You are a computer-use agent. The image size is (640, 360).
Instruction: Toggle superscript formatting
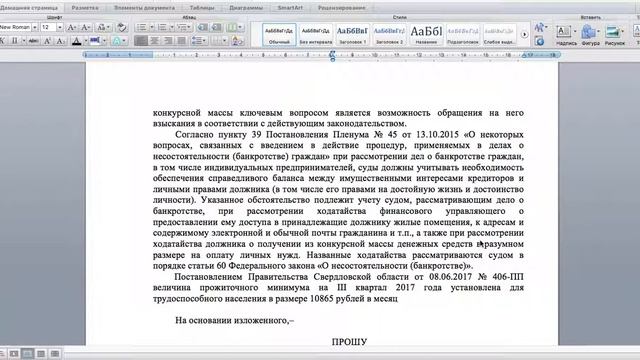pos(47,41)
